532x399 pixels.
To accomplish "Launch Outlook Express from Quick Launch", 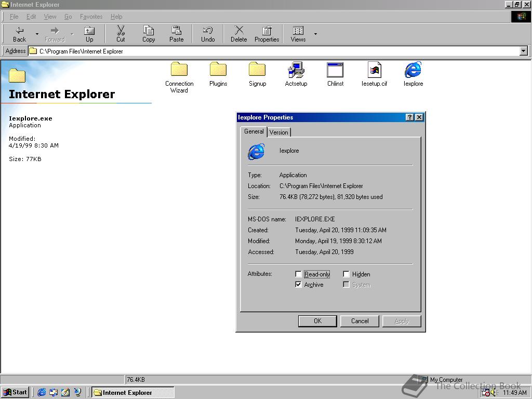I will (x=54, y=393).
